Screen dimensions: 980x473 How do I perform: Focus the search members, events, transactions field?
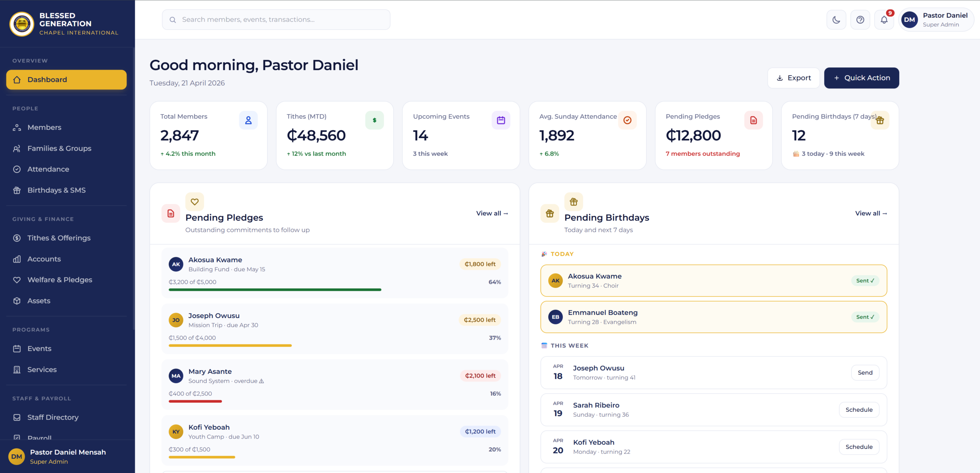pyautogui.click(x=276, y=20)
